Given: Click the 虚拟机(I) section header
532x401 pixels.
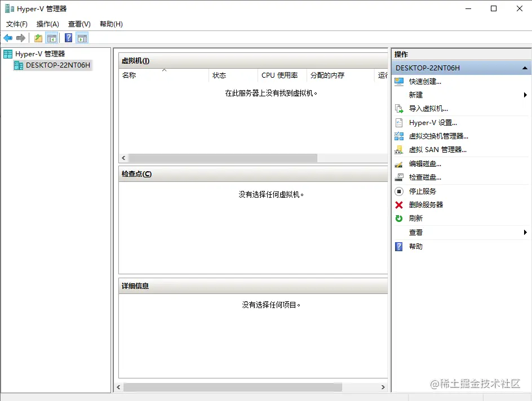Looking at the screenshot, I should [253, 61].
